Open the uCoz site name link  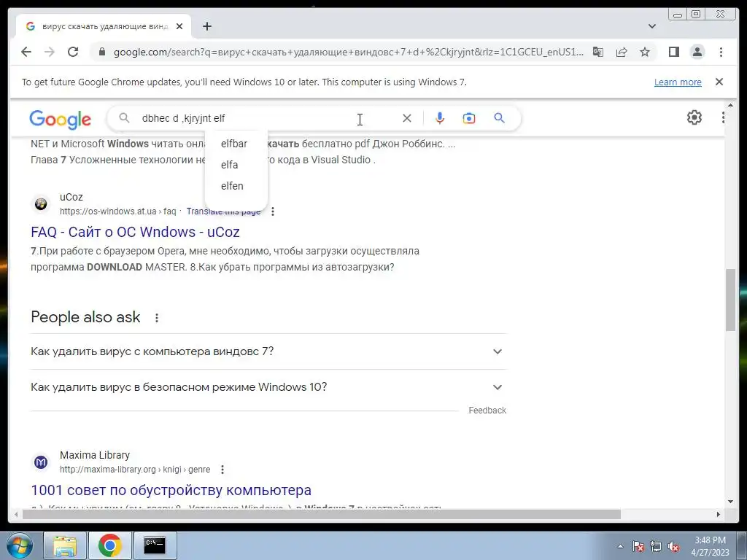click(x=71, y=197)
